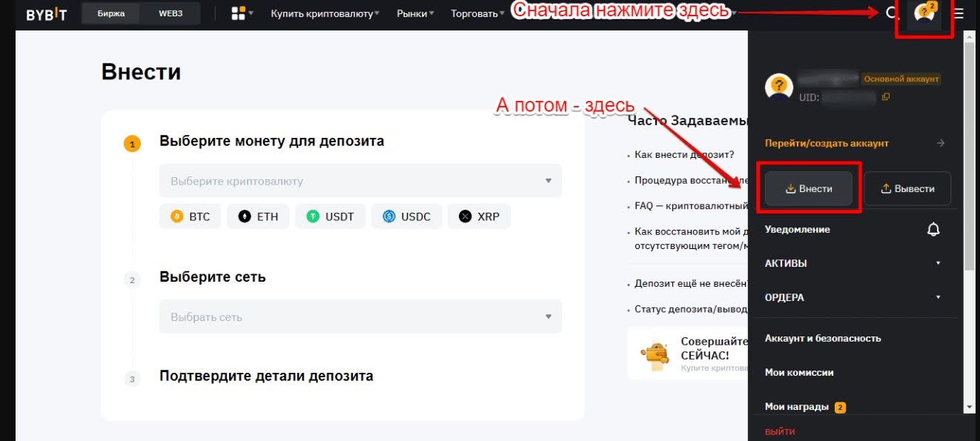980x441 pixels.
Task: Open the Уведомление notification bell
Action: 933,229
